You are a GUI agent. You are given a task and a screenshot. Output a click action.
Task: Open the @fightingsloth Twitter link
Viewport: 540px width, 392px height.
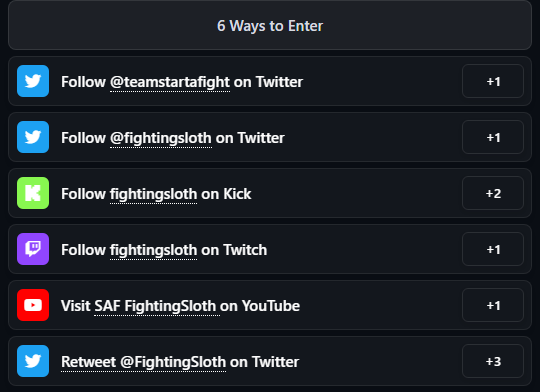[x=161, y=138]
